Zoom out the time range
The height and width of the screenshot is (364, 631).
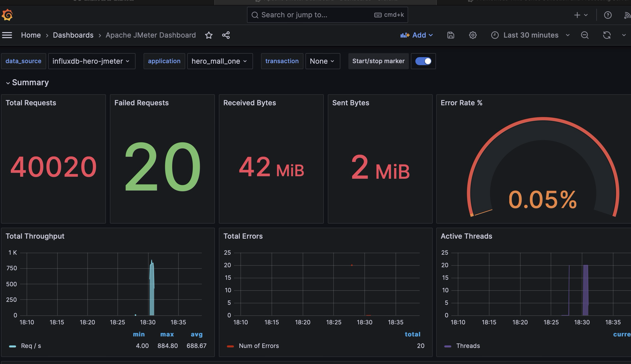coord(585,35)
